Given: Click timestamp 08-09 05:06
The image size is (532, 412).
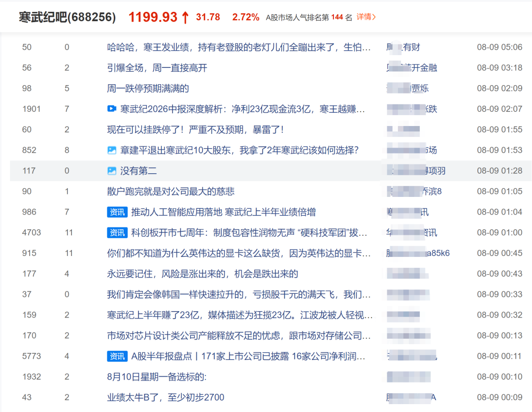Looking at the screenshot, I should 499,47.
